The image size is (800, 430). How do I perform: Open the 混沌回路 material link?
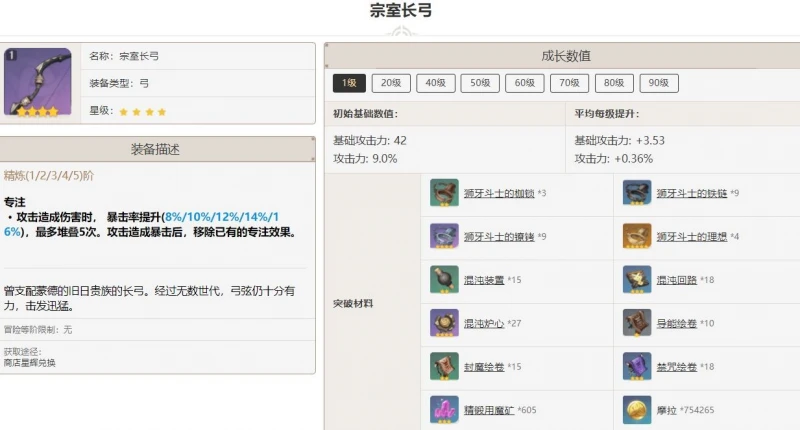point(678,280)
